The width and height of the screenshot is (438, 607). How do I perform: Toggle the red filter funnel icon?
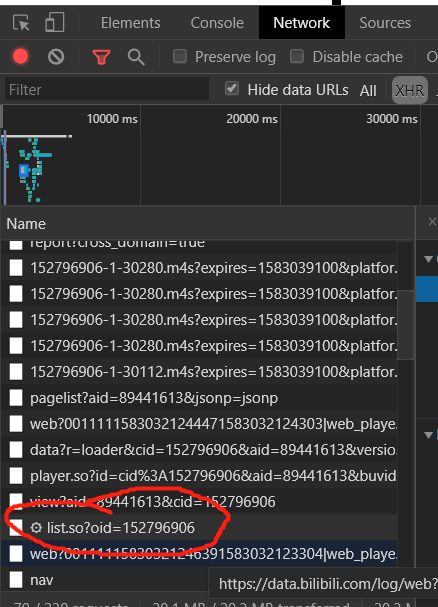click(101, 57)
